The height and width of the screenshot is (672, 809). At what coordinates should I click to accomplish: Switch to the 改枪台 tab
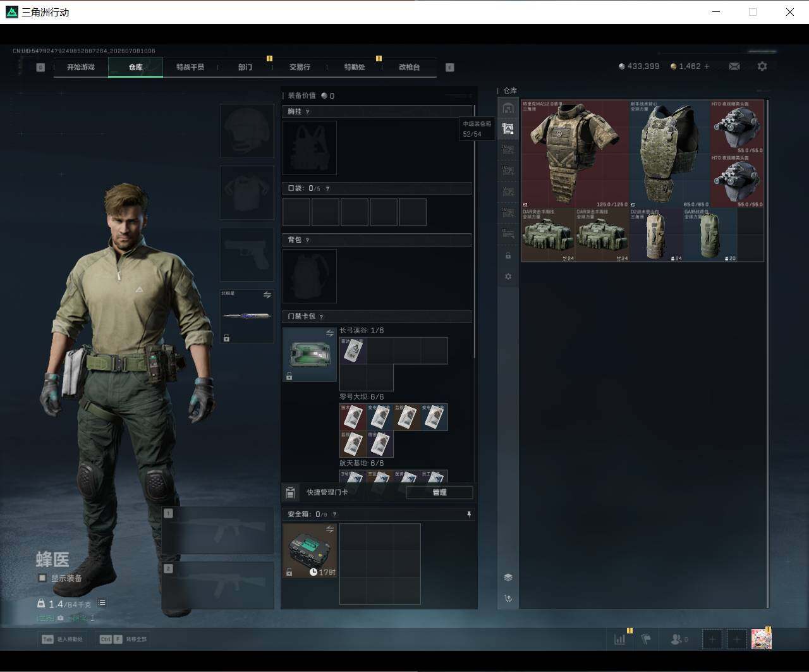[409, 67]
